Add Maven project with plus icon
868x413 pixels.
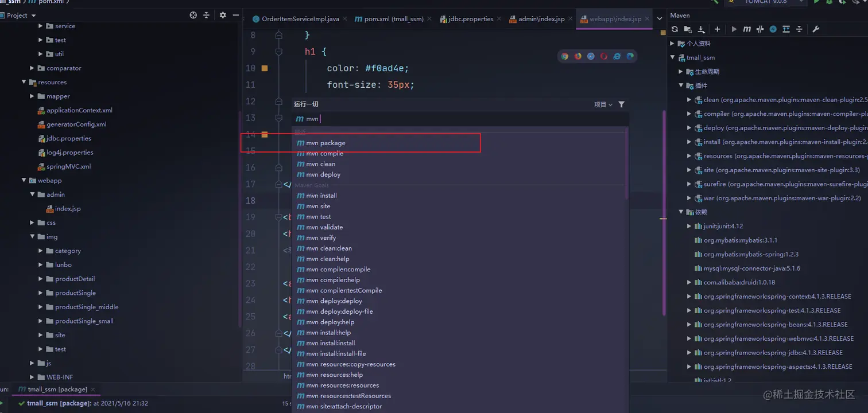pos(717,29)
